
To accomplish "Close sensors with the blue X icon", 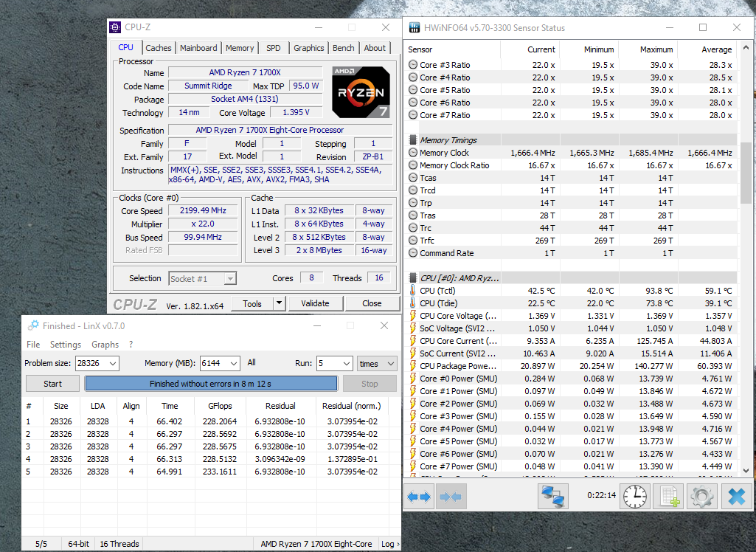I will coord(736,497).
